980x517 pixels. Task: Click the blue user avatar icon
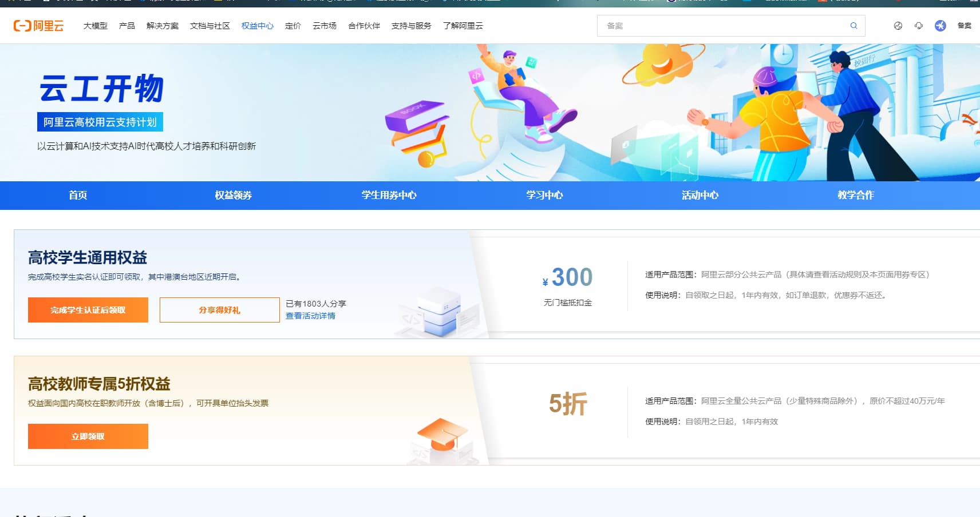(x=941, y=26)
